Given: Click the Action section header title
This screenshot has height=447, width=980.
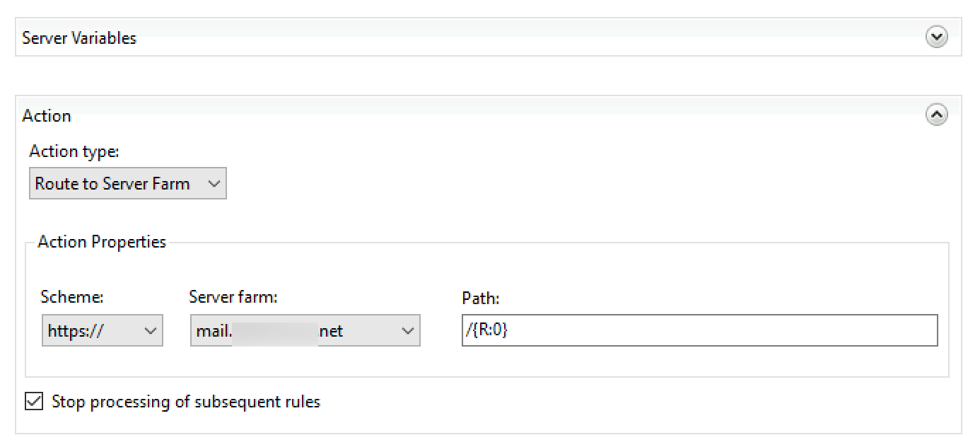Looking at the screenshot, I should 47,115.
